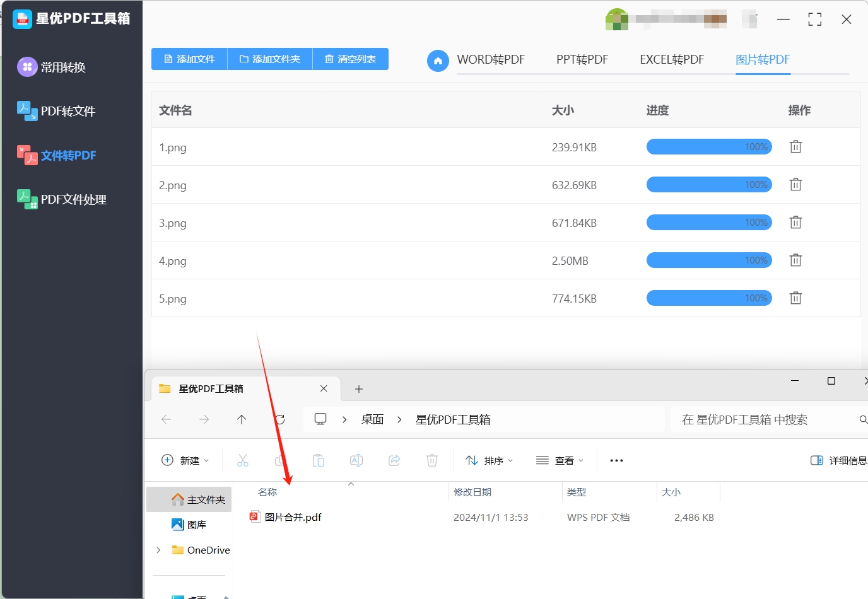
Task: Delete 2.png using its trash icon
Action: click(x=795, y=185)
